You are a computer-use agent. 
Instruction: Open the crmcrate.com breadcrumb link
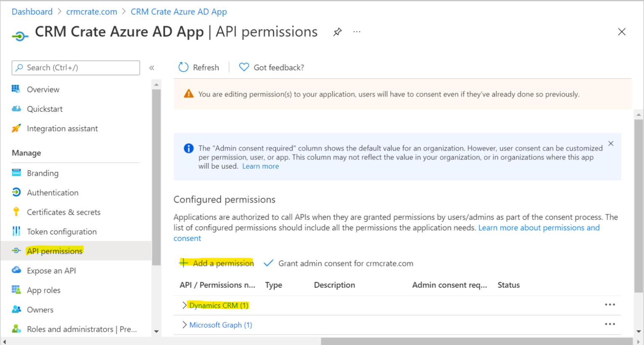[91, 11]
